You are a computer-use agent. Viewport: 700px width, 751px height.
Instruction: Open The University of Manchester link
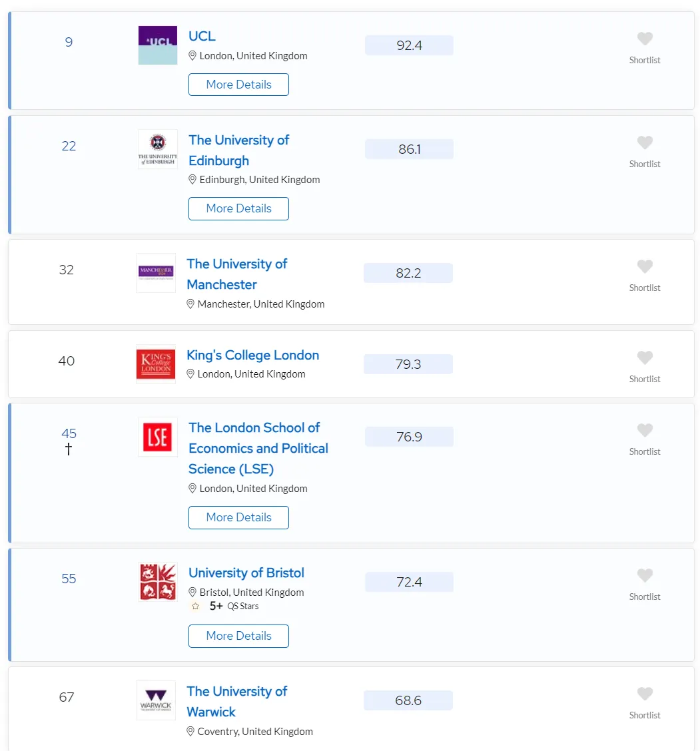click(x=236, y=274)
